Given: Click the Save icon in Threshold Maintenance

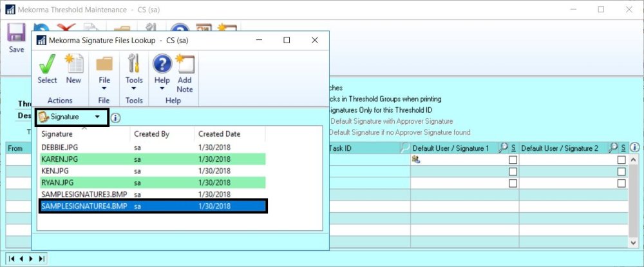Looking at the screenshot, I should (17, 33).
